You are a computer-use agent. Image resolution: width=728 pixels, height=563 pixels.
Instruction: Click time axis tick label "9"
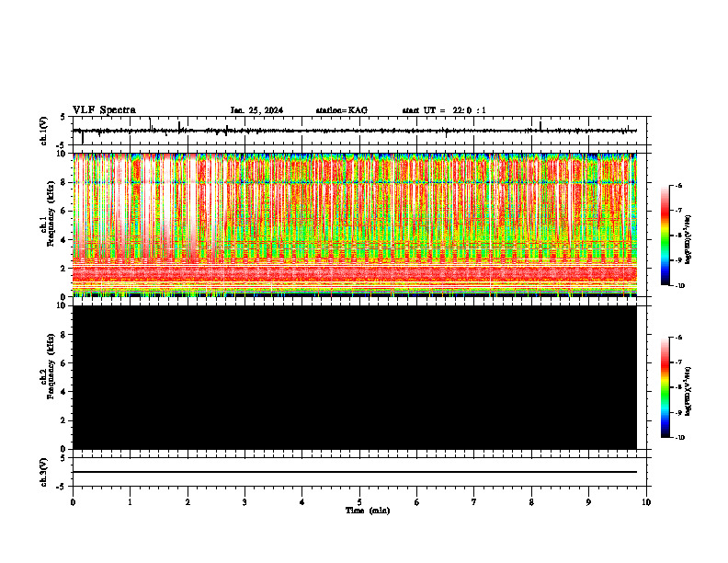(588, 502)
